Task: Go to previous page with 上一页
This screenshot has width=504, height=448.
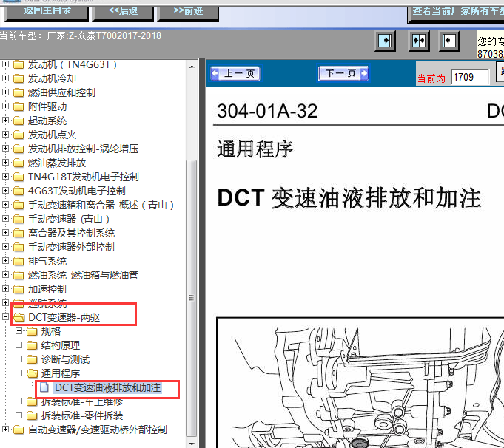Action: pos(235,73)
